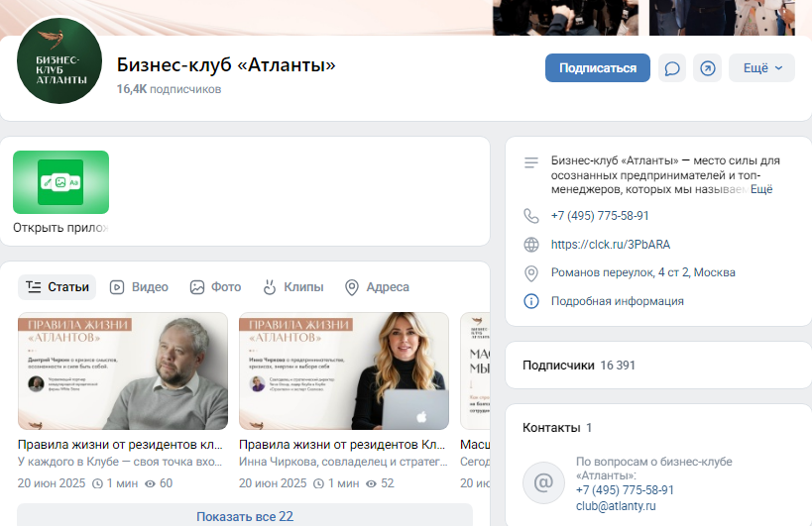Click the description lines icon
This screenshot has width=812, height=526.
[x=531, y=162]
